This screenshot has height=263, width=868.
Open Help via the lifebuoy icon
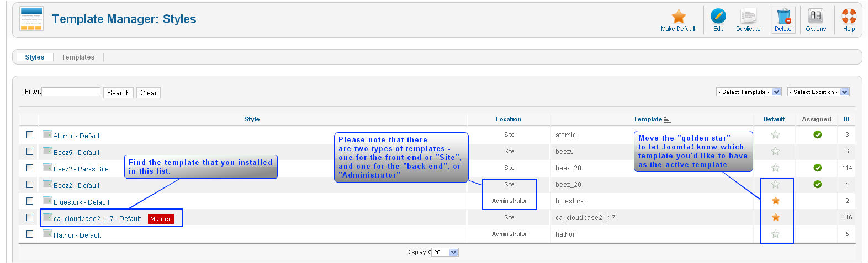[849, 16]
